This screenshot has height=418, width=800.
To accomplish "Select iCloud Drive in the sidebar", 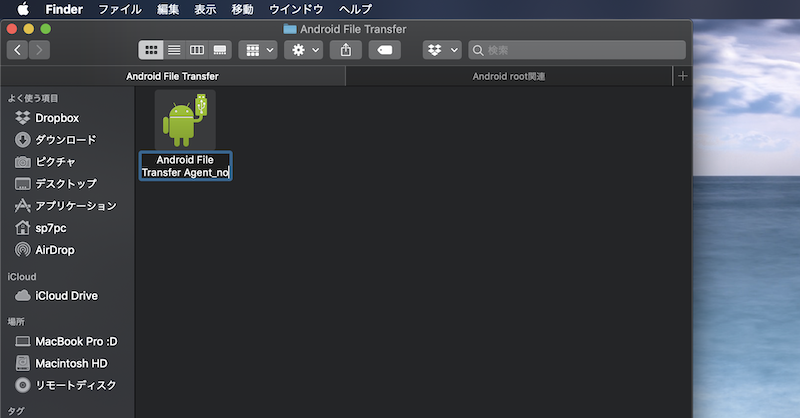I will [x=66, y=296].
